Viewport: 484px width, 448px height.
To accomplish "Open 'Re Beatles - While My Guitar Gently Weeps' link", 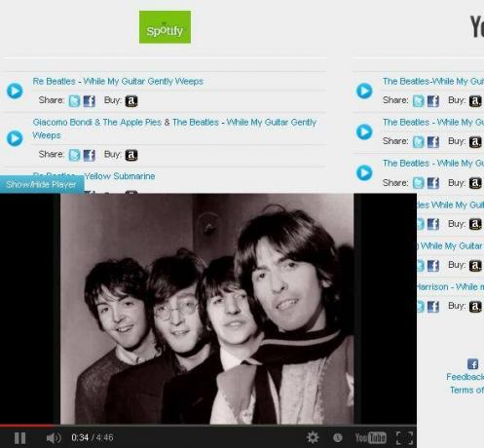I will coord(118,81).
